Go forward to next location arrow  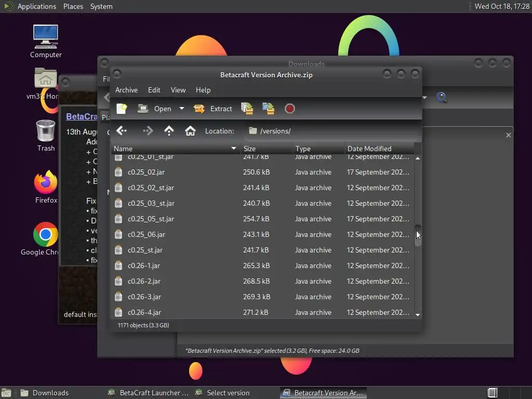point(148,130)
